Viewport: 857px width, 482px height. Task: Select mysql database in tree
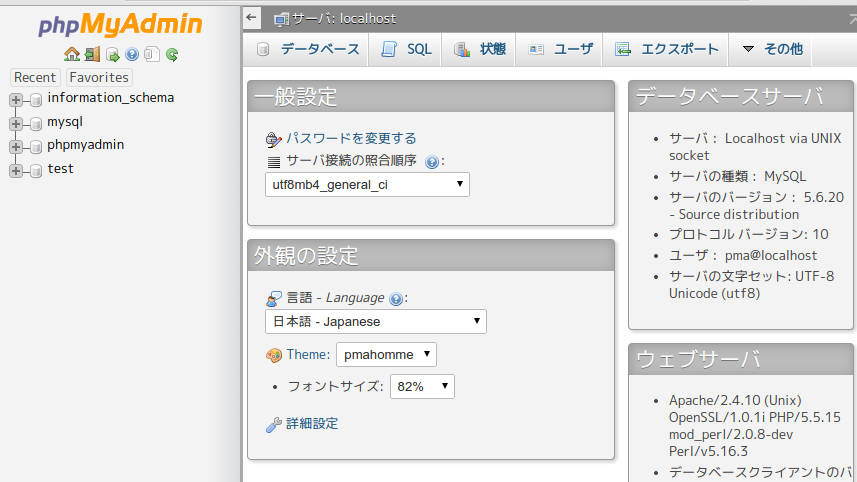click(x=65, y=122)
